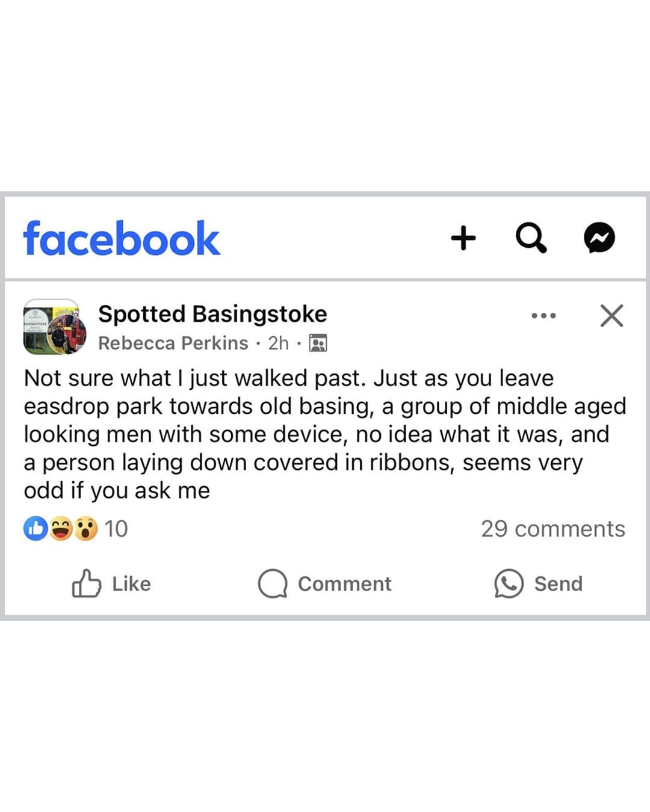Viewport: 650px width, 812px height.
Task: Click the group privacy icon beside 2h
Action: point(318,343)
